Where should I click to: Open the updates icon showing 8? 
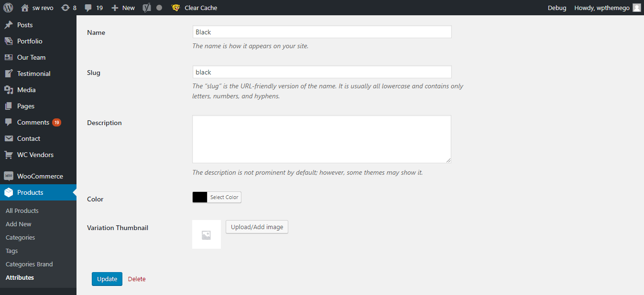[x=65, y=8]
